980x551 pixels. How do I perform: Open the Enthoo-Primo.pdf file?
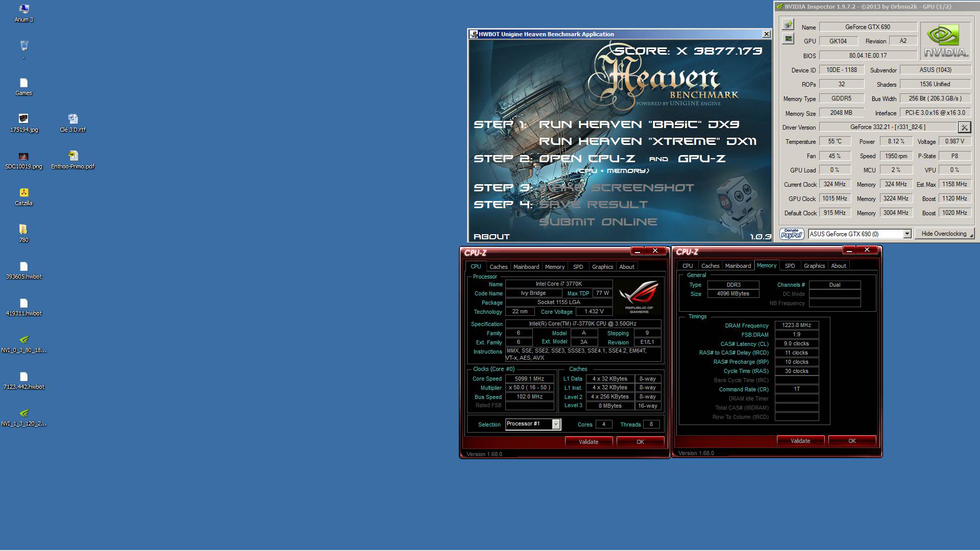click(x=72, y=160)
